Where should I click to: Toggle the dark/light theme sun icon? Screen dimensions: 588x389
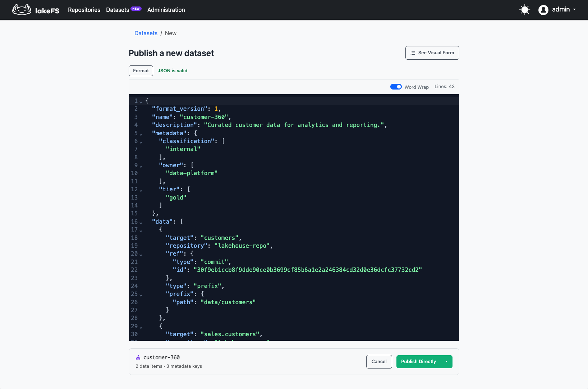click(525, 10)
